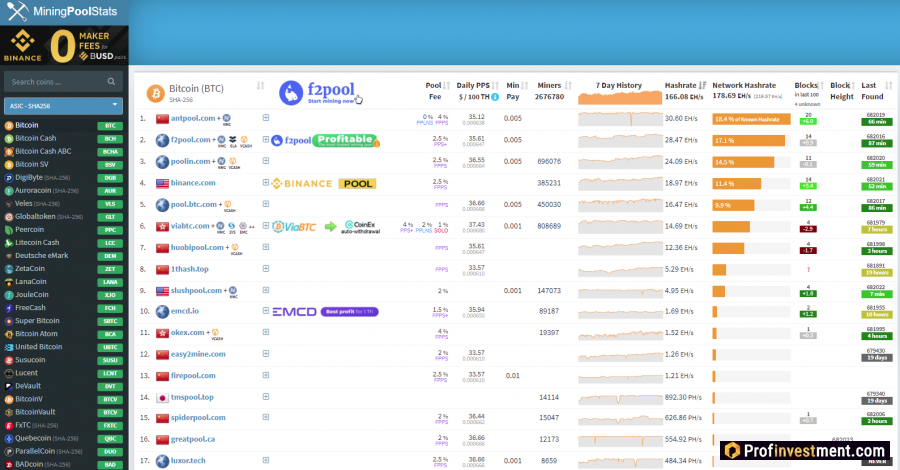Image resolution: width=900 pixels, height=470 pixels.
Task: Click the ViaBTC logo banner
Action: 294,227
